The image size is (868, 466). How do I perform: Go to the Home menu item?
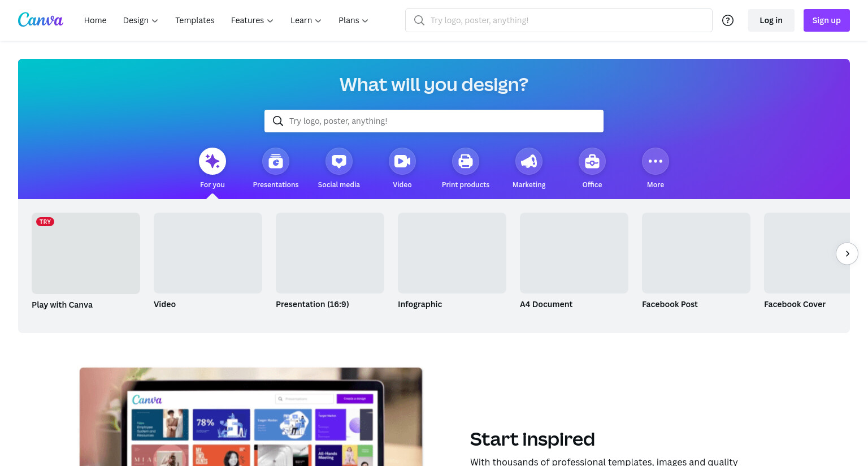point(95,20)
